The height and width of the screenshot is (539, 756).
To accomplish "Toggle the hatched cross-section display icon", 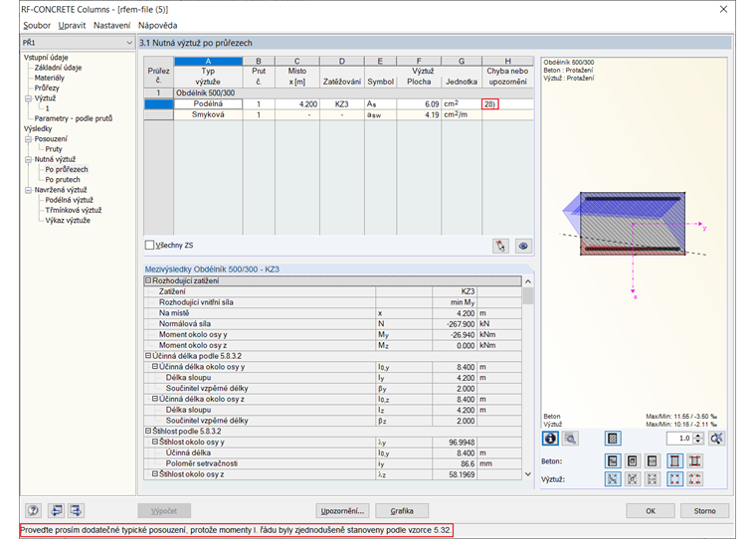I will 613,439.
